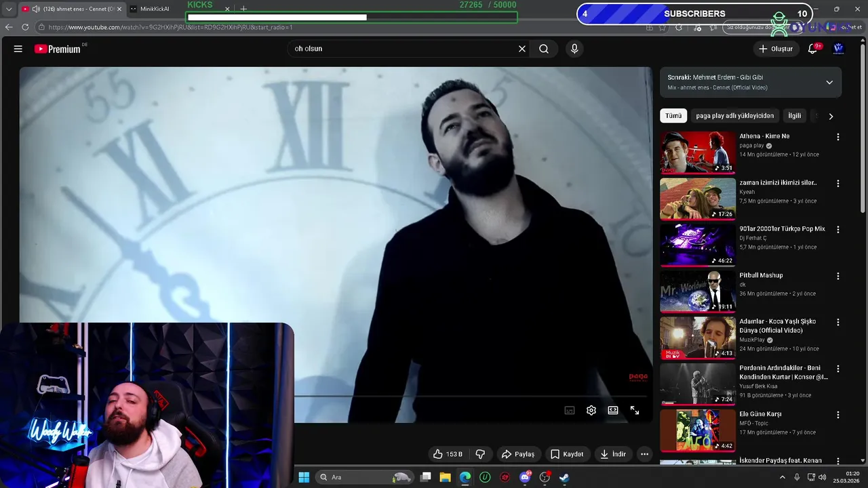Open video player settings gear
This screenshot has width=868, height=488.
(x=591, y=410)
